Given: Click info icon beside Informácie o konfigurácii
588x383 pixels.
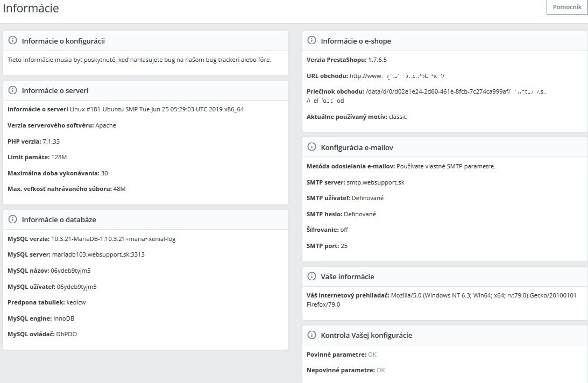Looking at the screenshot, I should pyautogui.click(x=13, y=41).
